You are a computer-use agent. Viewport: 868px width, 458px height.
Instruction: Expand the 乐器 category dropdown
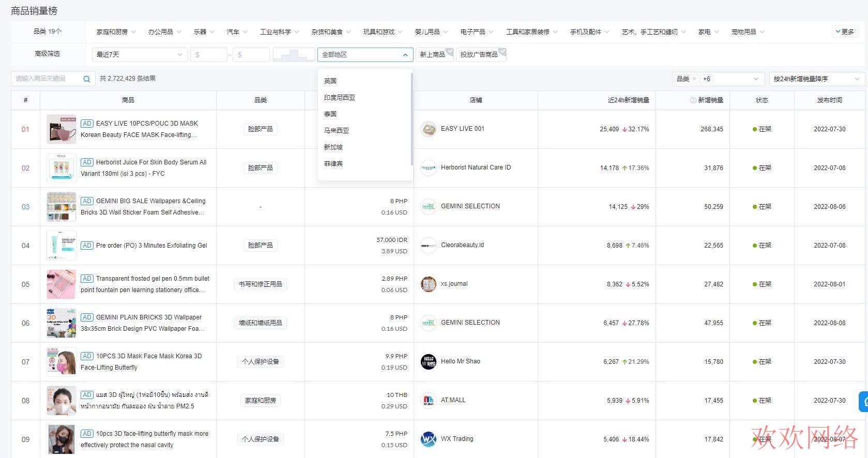tap(204, 32)
